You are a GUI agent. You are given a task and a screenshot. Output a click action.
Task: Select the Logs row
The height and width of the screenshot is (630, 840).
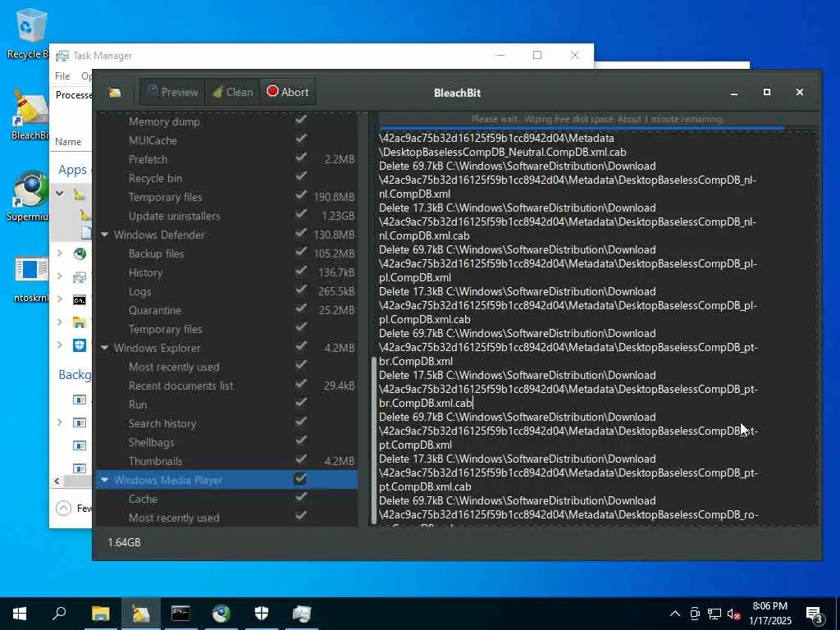point(227,291)
